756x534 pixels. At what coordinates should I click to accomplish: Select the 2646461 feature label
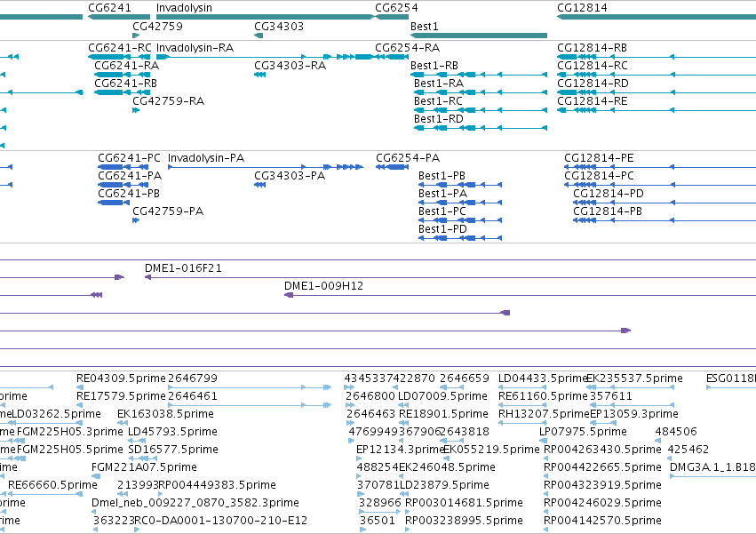tap(193, 396)
